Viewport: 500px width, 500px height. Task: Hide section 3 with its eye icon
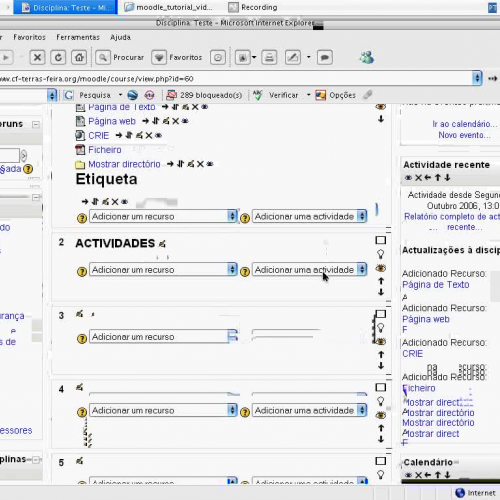[x=381, y=341]
